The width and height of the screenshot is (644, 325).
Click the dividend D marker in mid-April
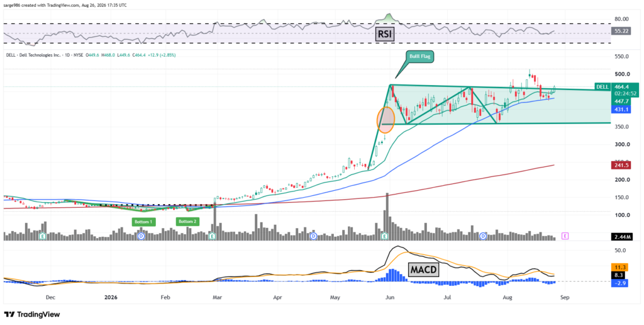click(x=313, y=236)
